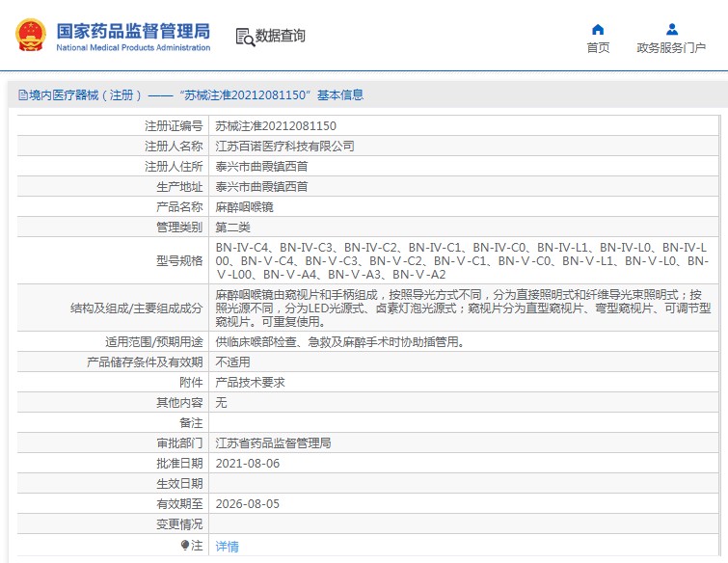
Task: Click the document icon before 境内医疗器械
Action: click(23, 95)
